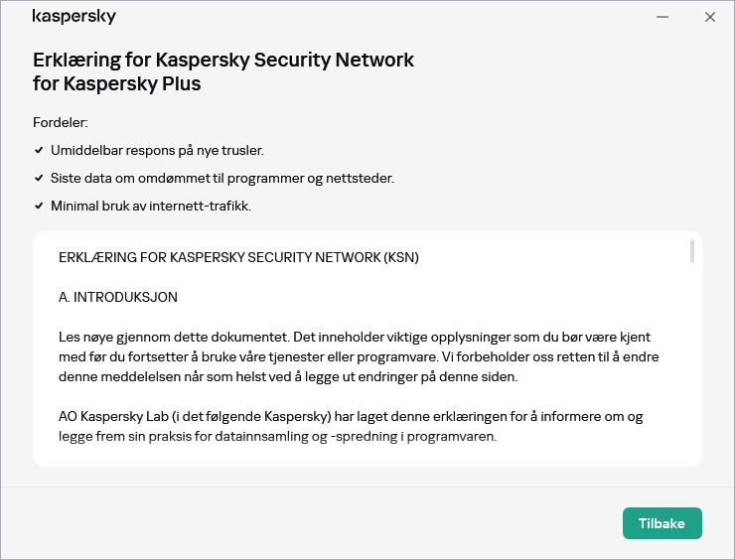Click the checkmark beside "Umiddelbar respons på nye trusler"

click(x=39, y=151)
